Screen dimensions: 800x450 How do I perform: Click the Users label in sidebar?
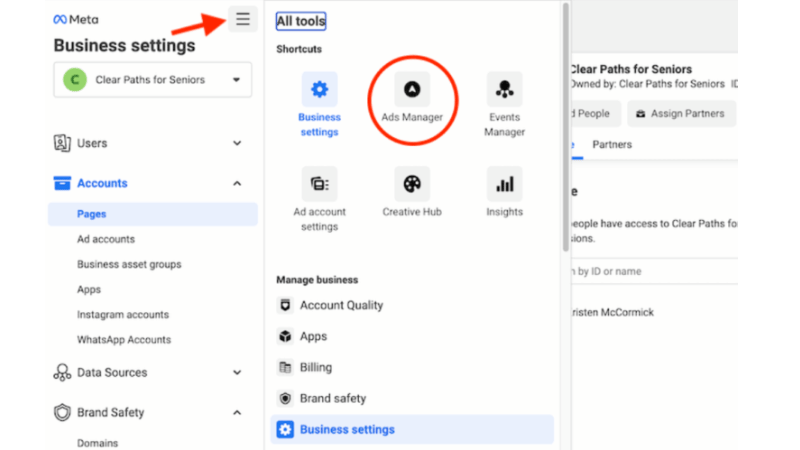[x=92, y=143]
